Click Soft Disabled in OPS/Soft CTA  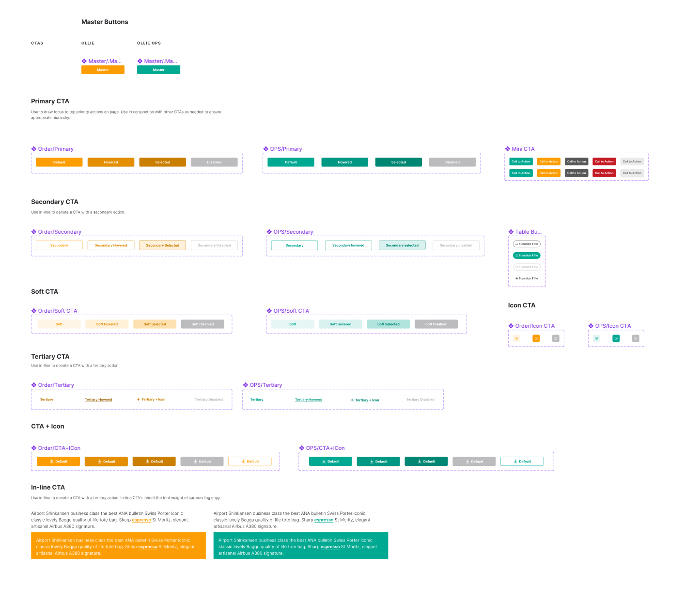[x=436, y=324]
